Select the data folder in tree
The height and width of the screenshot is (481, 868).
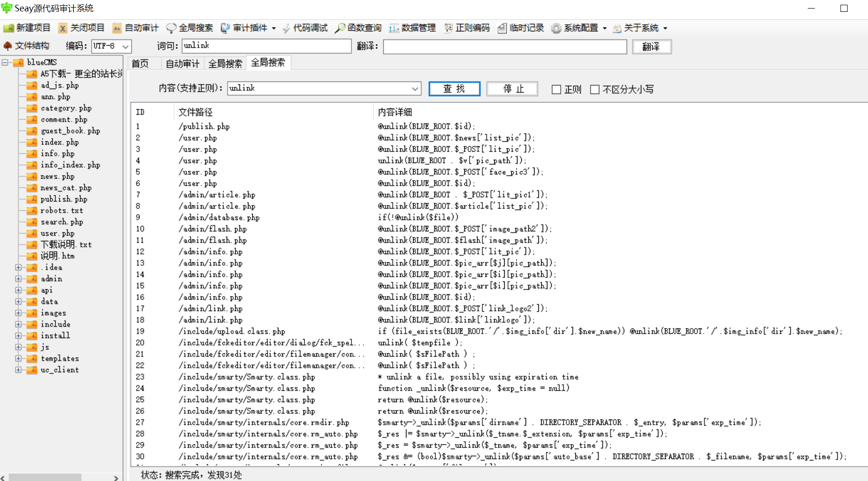[x=49, y=302]
